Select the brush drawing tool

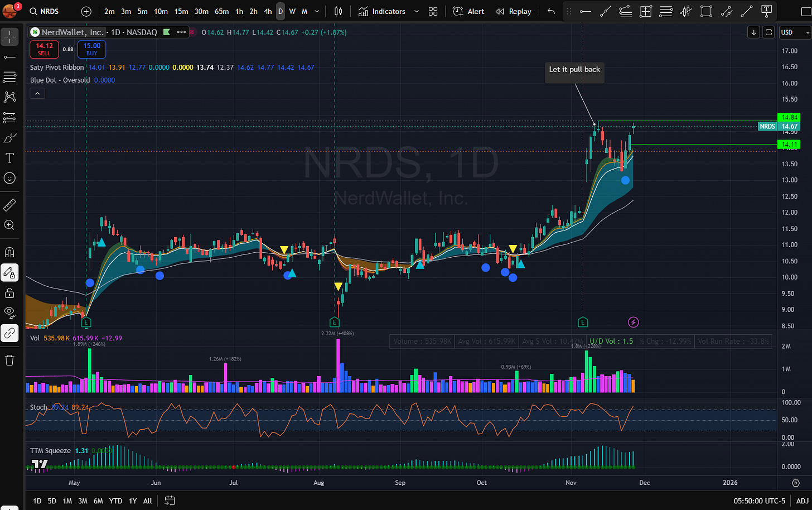9,138
